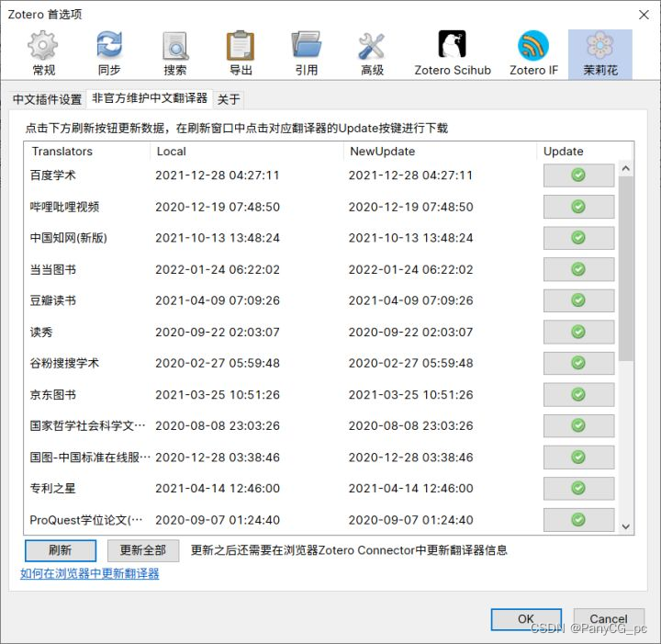Click NewUpdate date 2020-09-07 01:24:40
The width and height of the screenshot is (661, 644).
coord(410,520)
